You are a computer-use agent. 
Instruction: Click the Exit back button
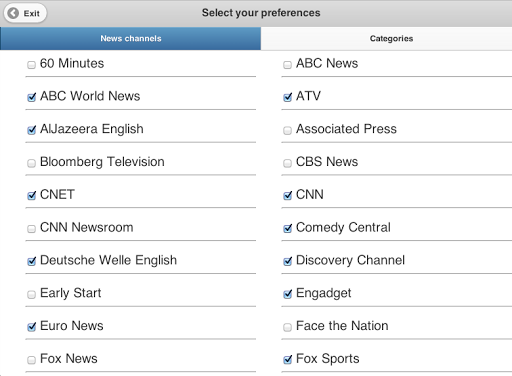pyautogui.click(x=25, y=13)
